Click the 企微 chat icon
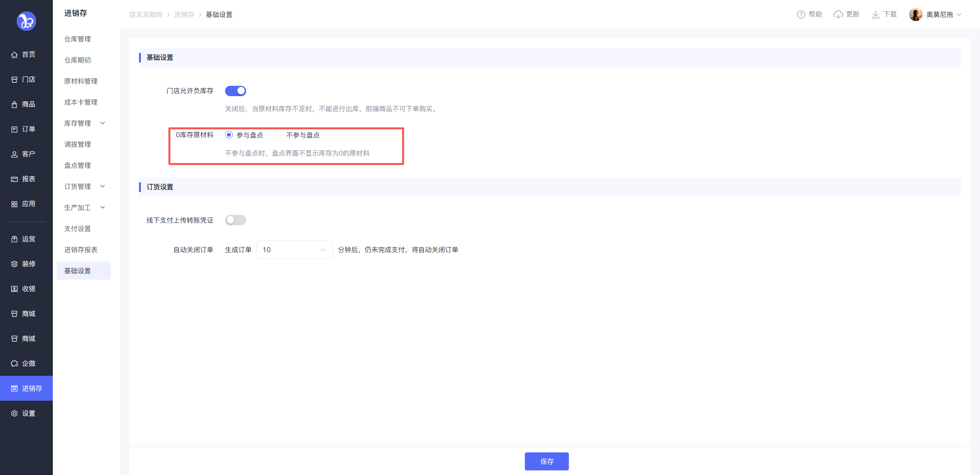The width and height of the screenshot is (980, 475). (x=14, y=364)
